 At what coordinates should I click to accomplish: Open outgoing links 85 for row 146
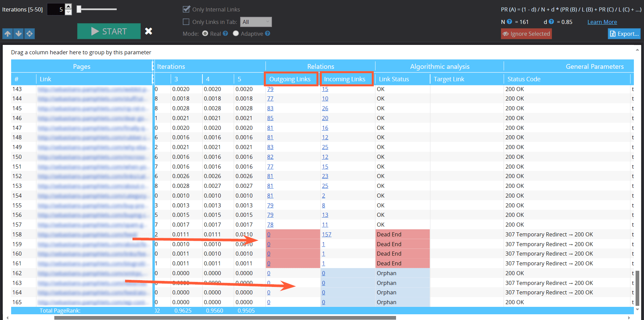(x=270, y=118)
